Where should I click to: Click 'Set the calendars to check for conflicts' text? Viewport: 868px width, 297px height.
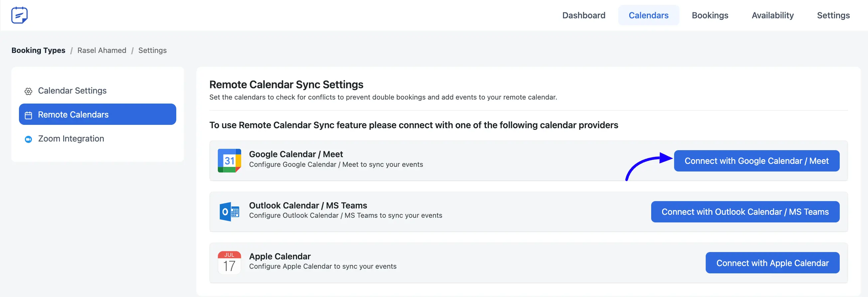383,97
